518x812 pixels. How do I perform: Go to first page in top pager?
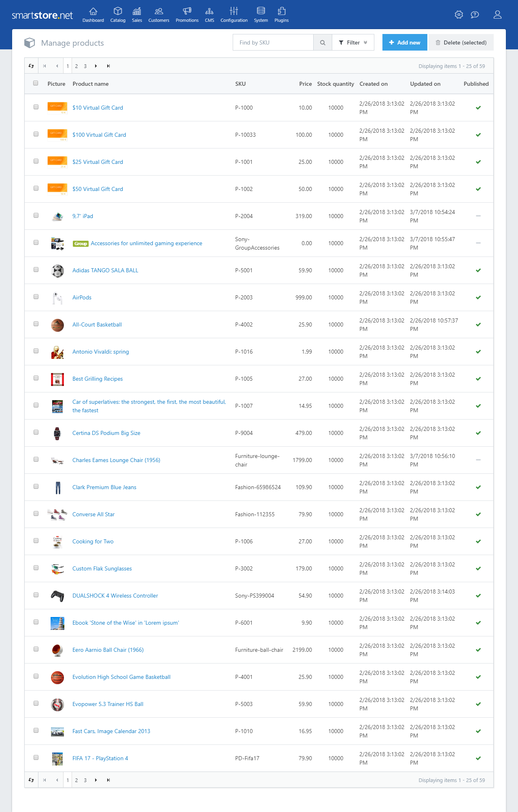pyautogui.click(x=45, y=66)
